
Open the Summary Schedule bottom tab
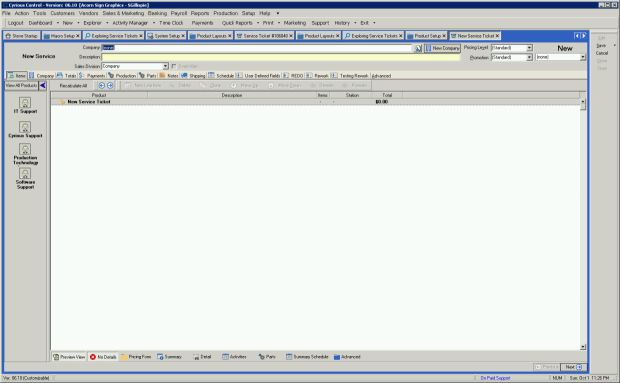pyautogui.click(x=307, y=357)
